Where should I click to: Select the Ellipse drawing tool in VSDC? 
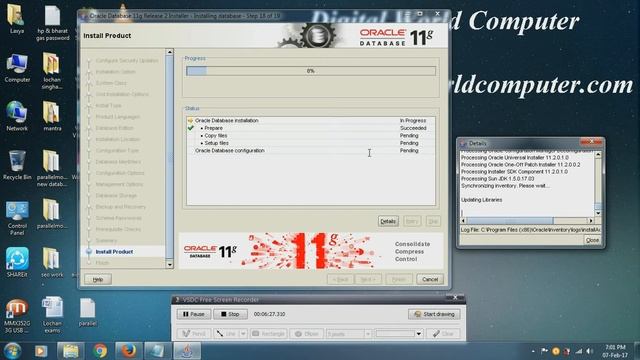tap(307, 333)
